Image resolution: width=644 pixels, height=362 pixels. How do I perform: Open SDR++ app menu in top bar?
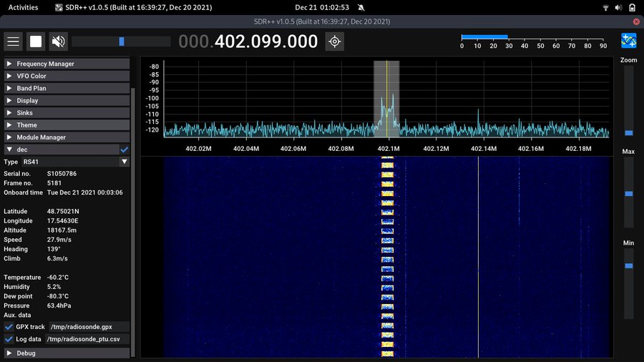[x=134, y=7]
